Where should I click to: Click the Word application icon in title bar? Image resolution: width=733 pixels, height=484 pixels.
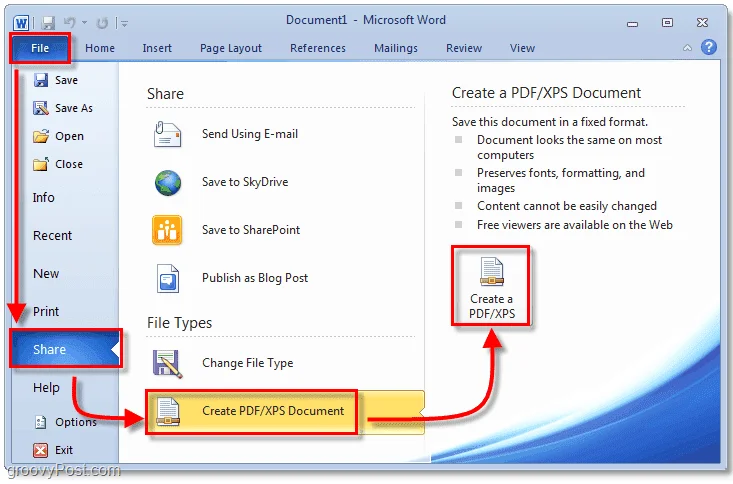(x=21, y=22)
